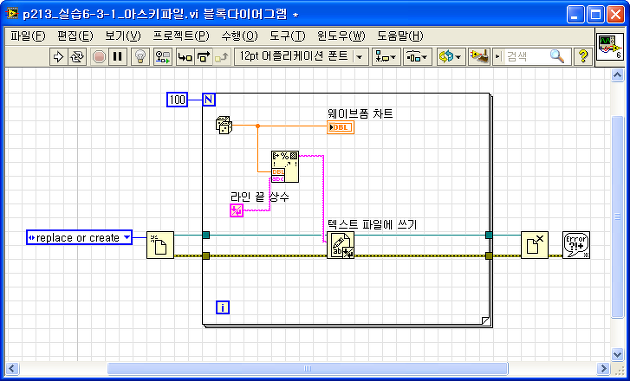Select the Random Number dice node
Screen dimensions: 630x381
(224, 125)
